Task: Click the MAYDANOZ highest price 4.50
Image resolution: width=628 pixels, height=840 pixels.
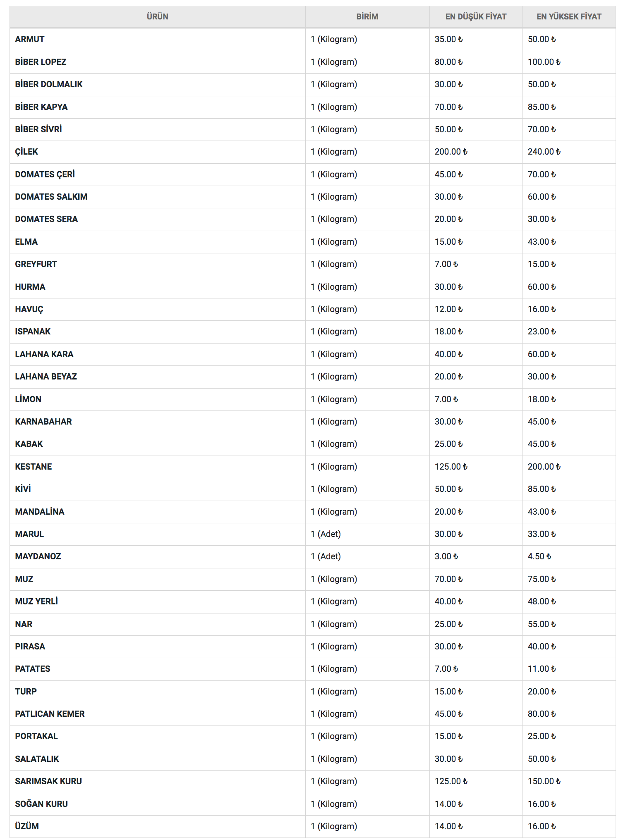Action: click(x=539, y=556)
